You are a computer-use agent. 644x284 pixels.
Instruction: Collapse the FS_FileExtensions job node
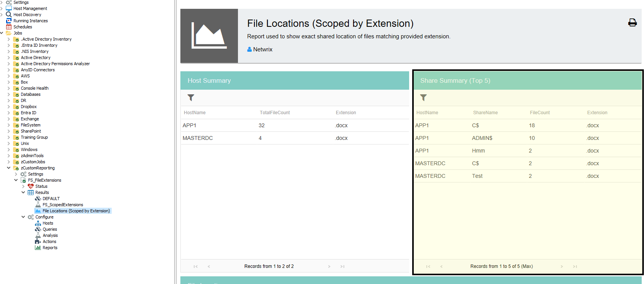click(16, 180)
